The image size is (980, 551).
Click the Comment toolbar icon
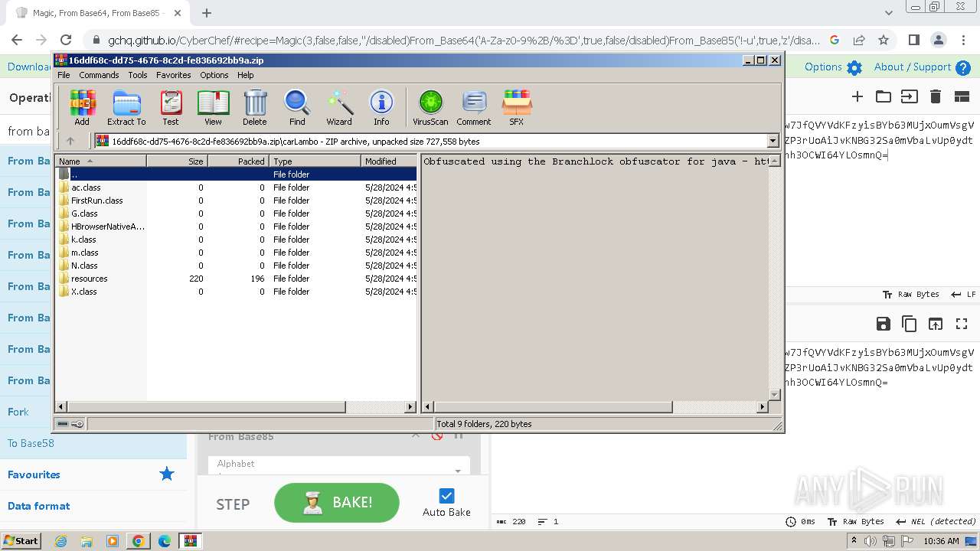(474, 107)
